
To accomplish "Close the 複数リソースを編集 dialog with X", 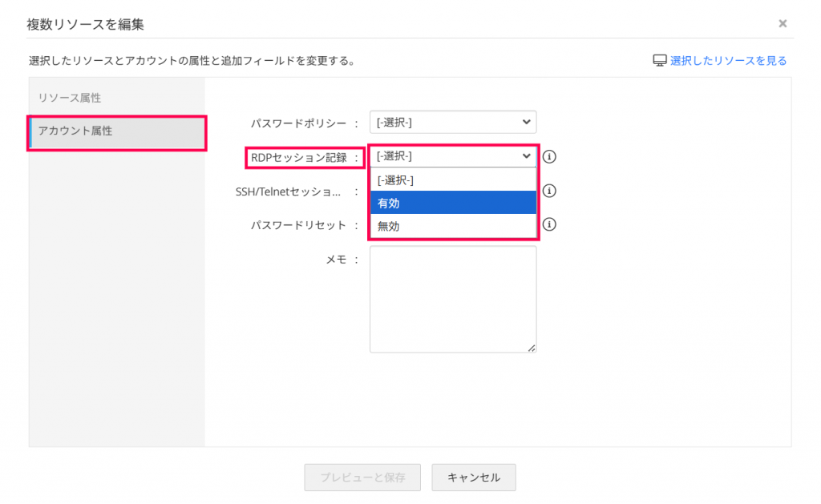I will pyautogui.click(x=783, y=24).
